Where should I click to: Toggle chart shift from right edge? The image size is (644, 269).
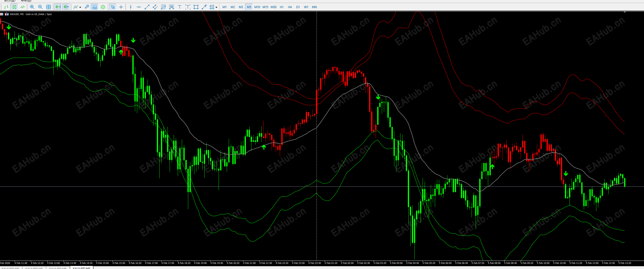pyautogui.click(x=66, y=7)
